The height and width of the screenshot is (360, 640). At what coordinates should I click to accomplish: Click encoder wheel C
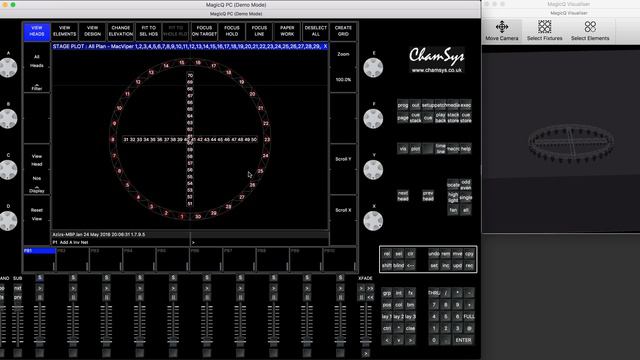[8, 170]
